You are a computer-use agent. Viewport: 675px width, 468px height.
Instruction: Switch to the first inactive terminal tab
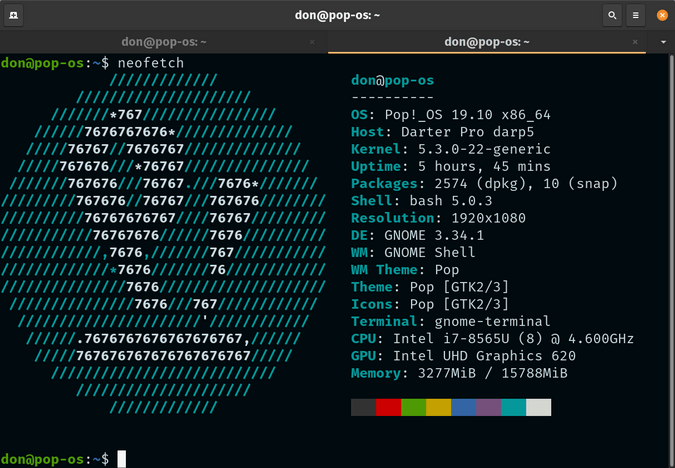[163, 42]
